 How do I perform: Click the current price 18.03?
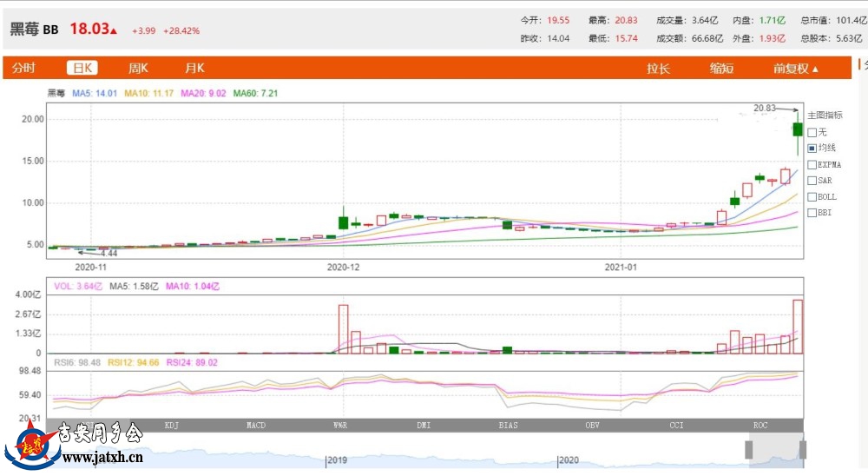click(x=89, y=29)
